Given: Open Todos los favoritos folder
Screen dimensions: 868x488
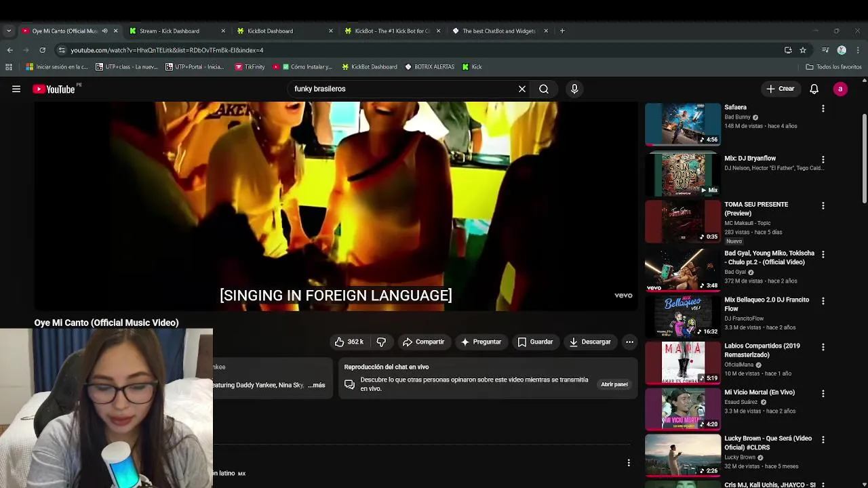Looking at the screenshot, I should point(833,66).
